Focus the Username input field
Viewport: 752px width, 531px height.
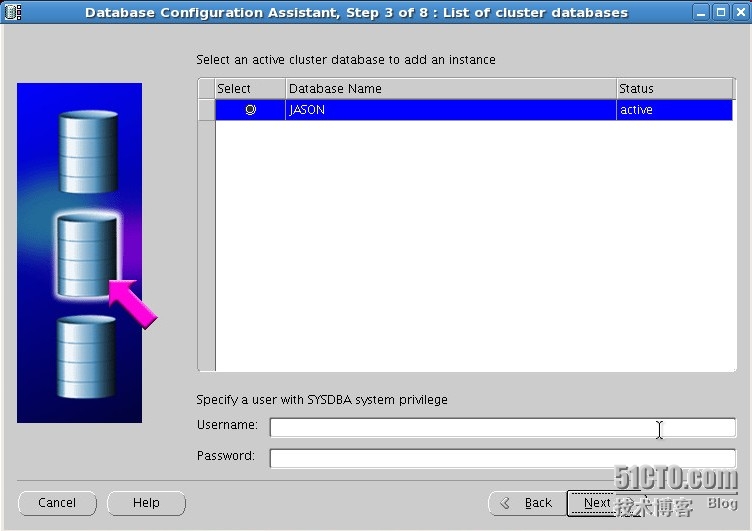pyautogui.click(x=503, y=427)
